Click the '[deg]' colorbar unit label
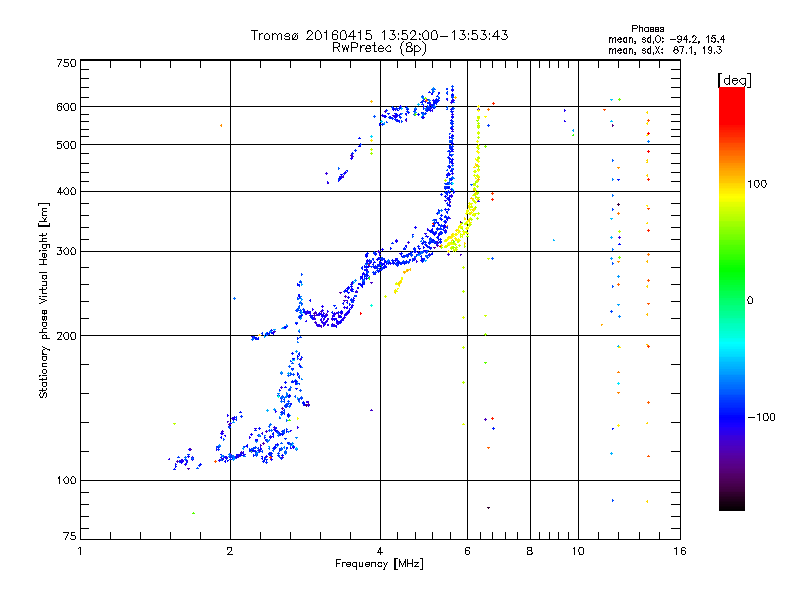 pyautogui.click(x=734, y=80)
